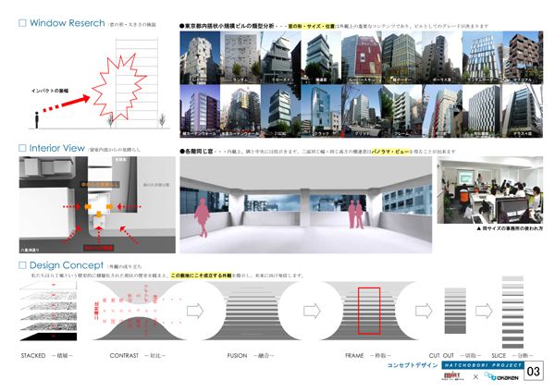
Task: Click the small standing person silhouette icon
Action: tap(36, 119)
